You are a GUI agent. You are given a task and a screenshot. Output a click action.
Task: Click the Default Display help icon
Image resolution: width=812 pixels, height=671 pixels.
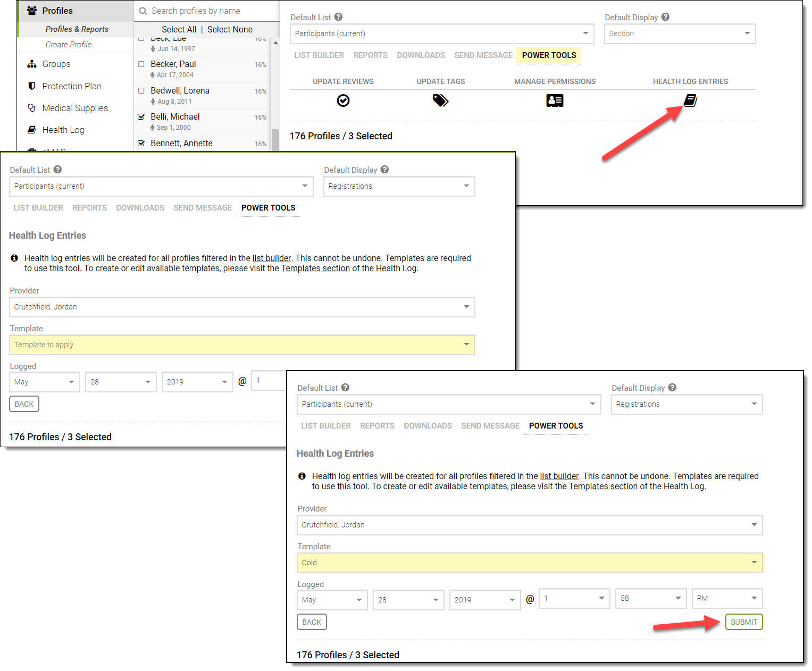[665, 17]
